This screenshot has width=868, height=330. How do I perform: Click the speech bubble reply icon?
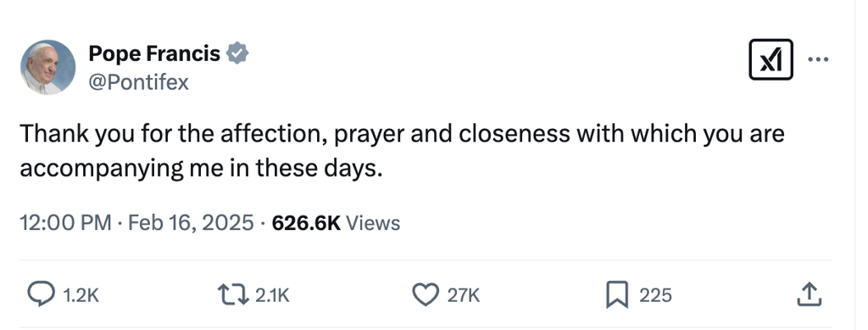coord(42,294)
